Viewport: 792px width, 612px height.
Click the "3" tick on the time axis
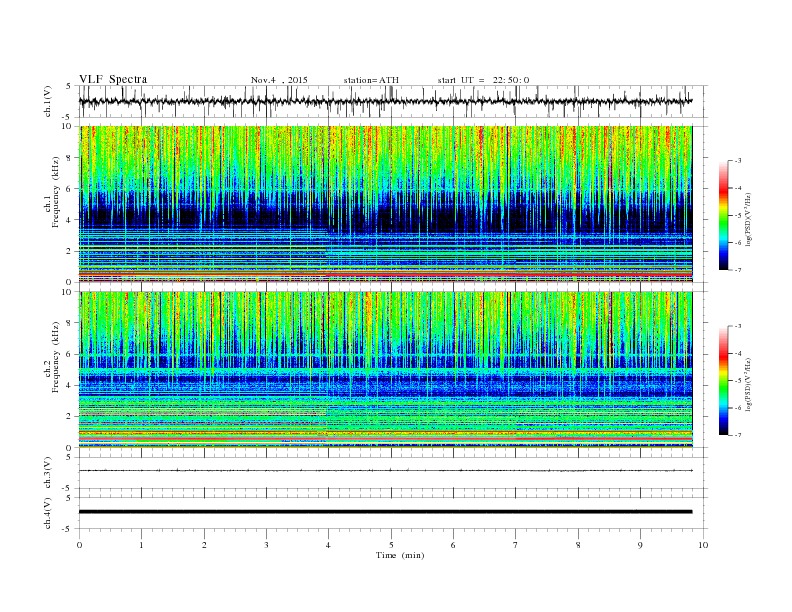point(266,545)
